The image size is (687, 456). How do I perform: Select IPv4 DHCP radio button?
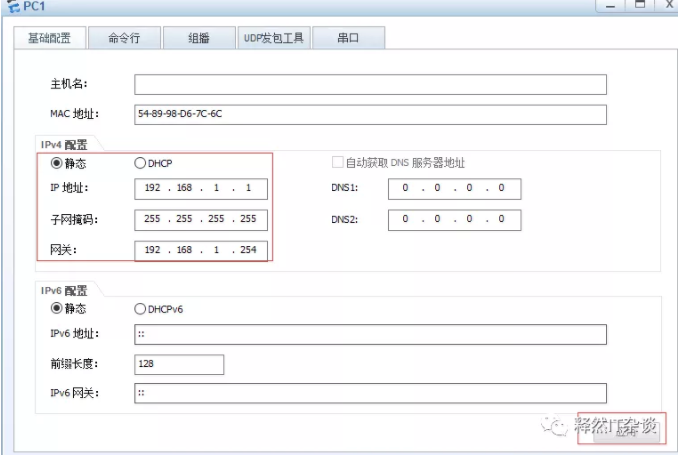[x=140, y=163]
